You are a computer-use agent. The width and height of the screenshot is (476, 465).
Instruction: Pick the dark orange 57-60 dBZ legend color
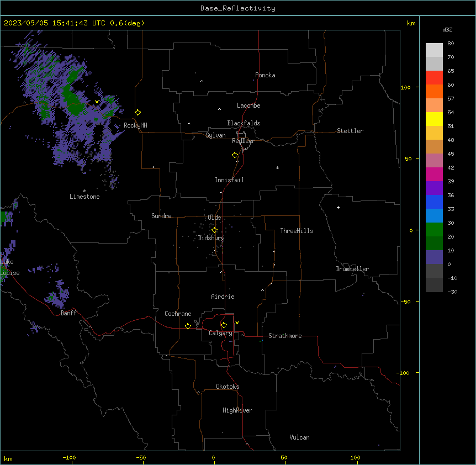click(x=434, y=91)
